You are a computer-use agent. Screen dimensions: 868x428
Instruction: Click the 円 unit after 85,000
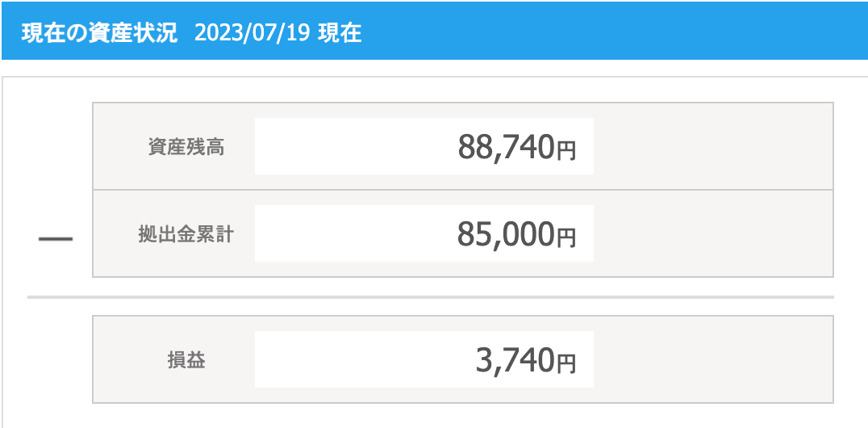[x=566, y=238]
